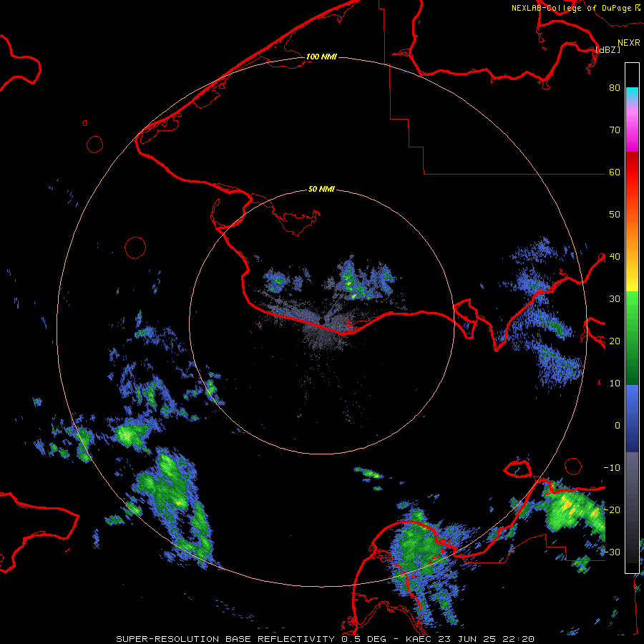Click the -10 value on the dBZ scale
Viewport: 644px width, 644px height.
(x=612, y=468)
